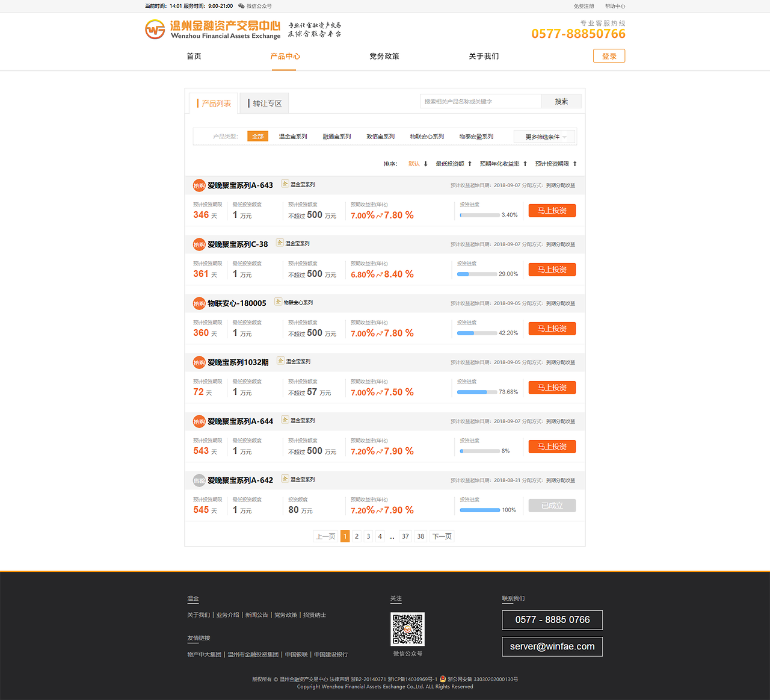Click the 物联安心系列 tag icon on 物联安心-180005
The width and height of the screenshot is (770, 700).
pos(278,302)
